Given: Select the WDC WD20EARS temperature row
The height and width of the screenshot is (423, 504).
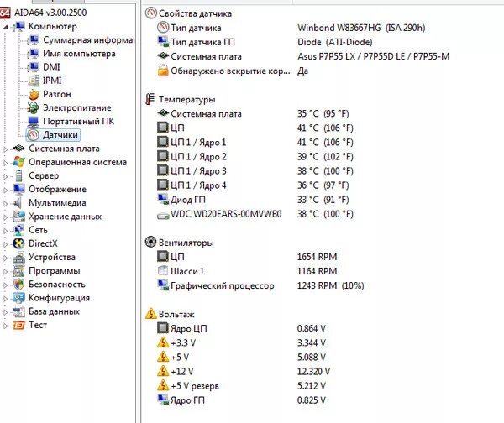Looking at the screenshot, I should coord(225,214).
